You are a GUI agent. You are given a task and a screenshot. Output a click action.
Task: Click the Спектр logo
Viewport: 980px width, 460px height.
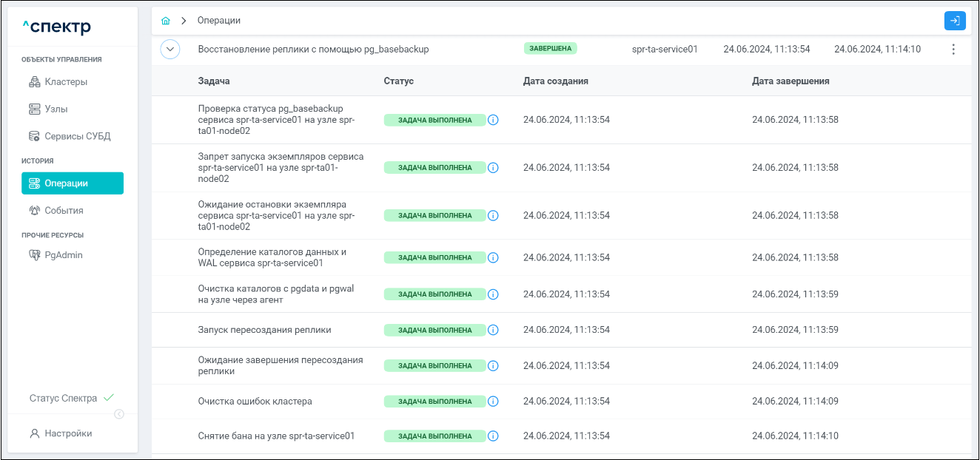57,27
